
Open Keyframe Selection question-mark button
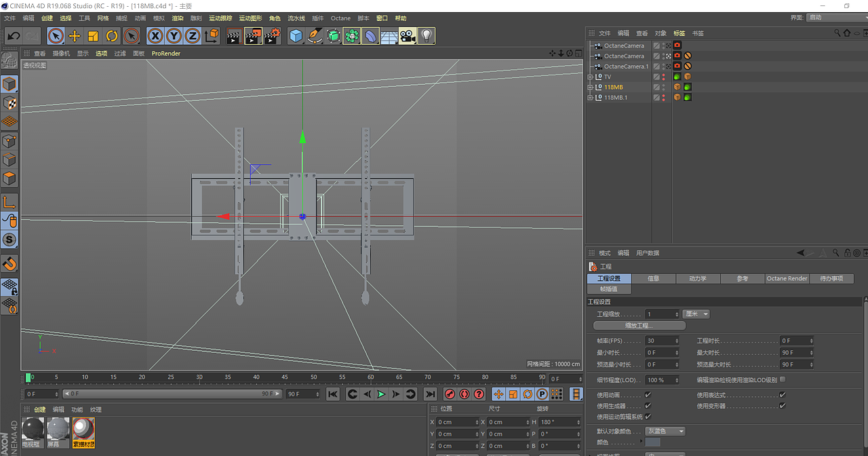click(x=479, y=394)
